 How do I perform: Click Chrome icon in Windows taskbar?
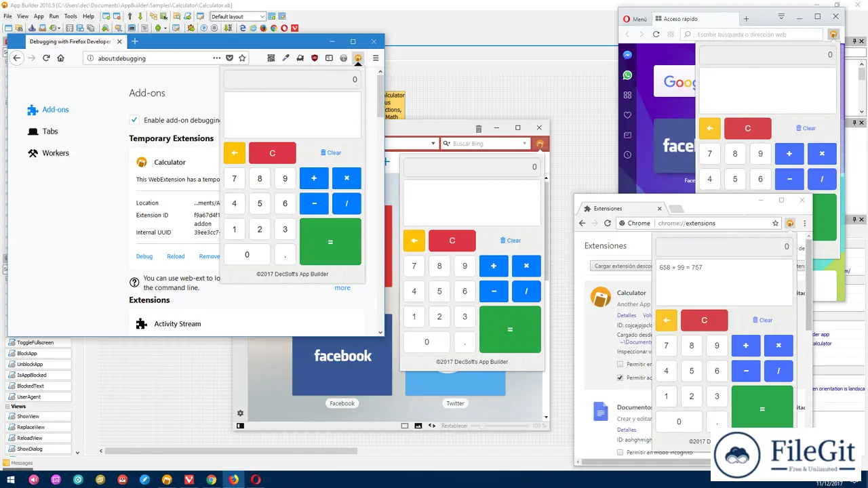click(x=211, y=479)
